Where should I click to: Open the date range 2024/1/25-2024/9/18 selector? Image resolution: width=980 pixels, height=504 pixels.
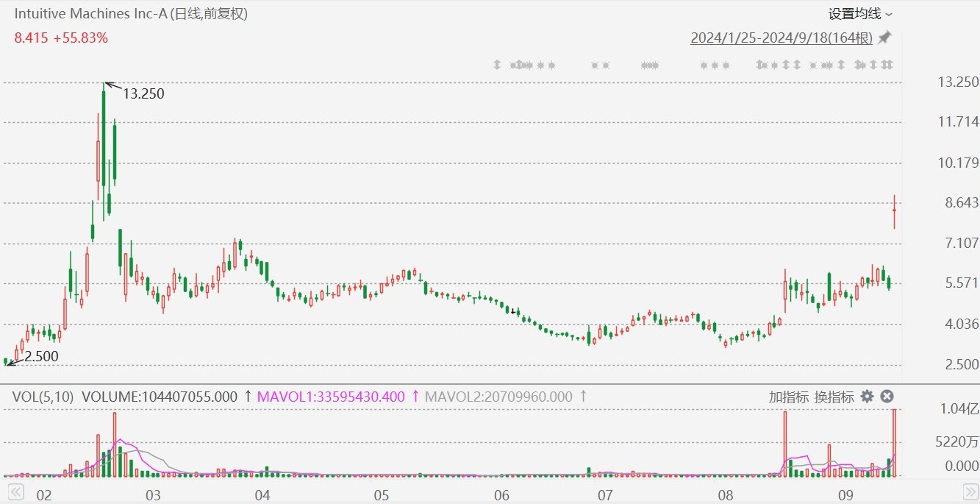point(782,38)
